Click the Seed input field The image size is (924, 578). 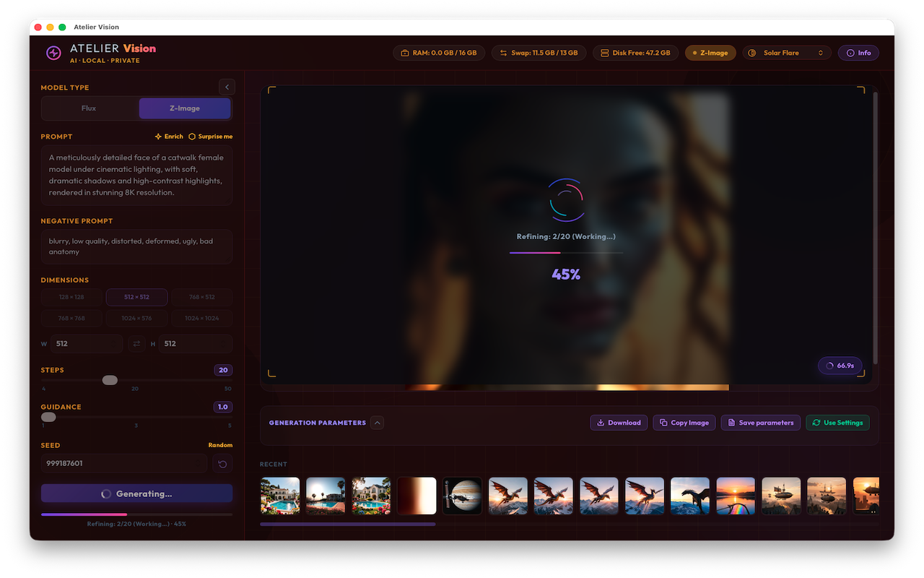[124, 463]
